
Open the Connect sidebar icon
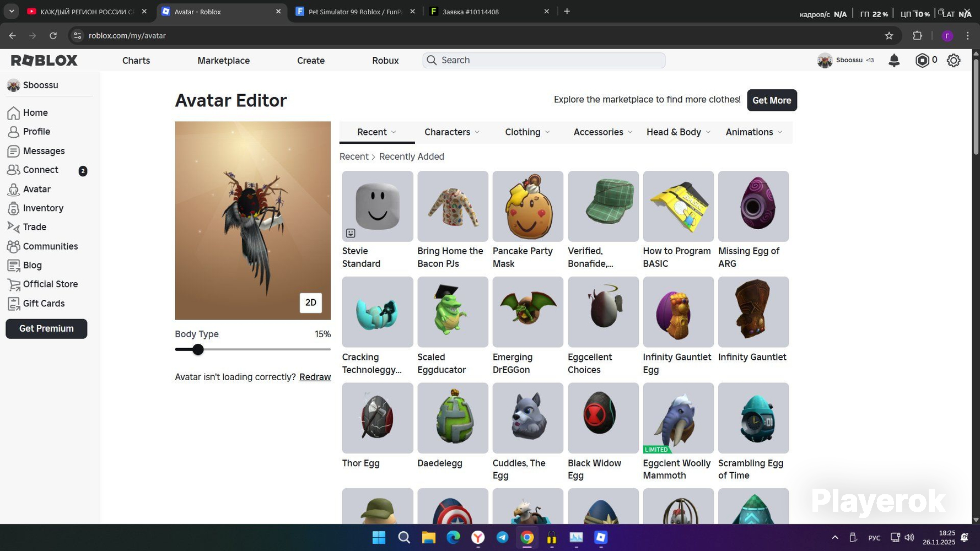tap(13, 170)
